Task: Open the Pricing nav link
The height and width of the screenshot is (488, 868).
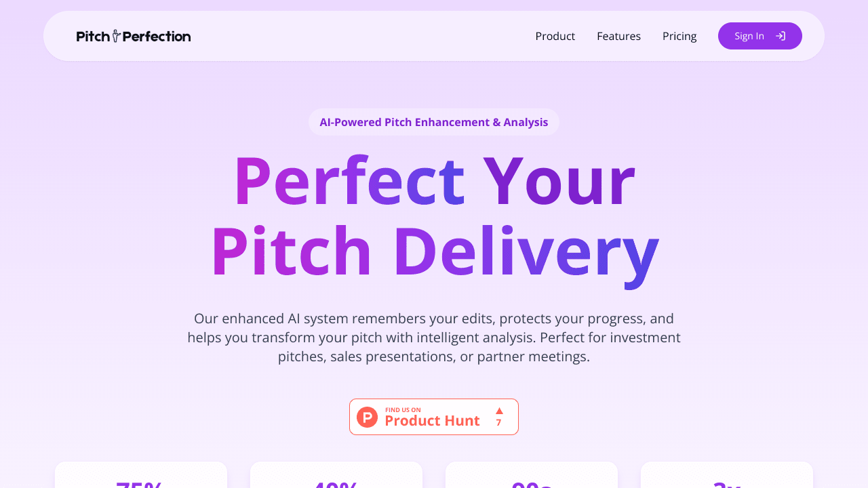Action: [x=679, y=37]
